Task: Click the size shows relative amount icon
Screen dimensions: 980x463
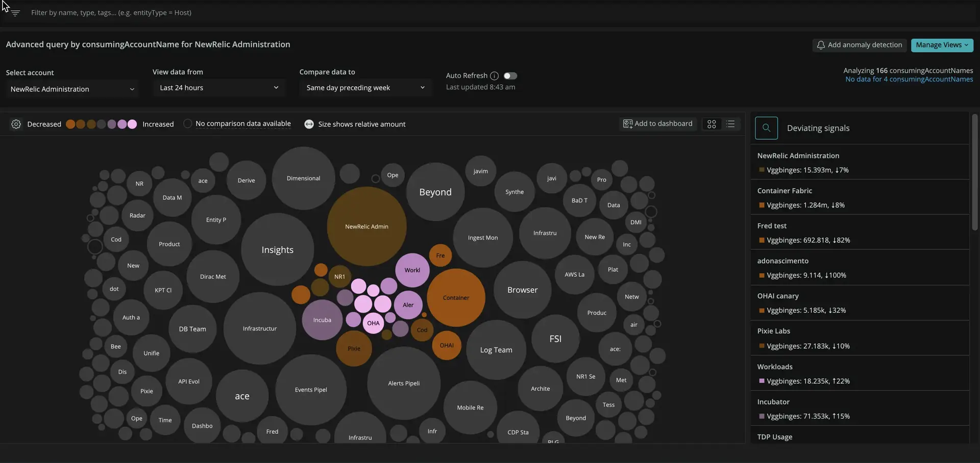Action: (x=309, y=124)
